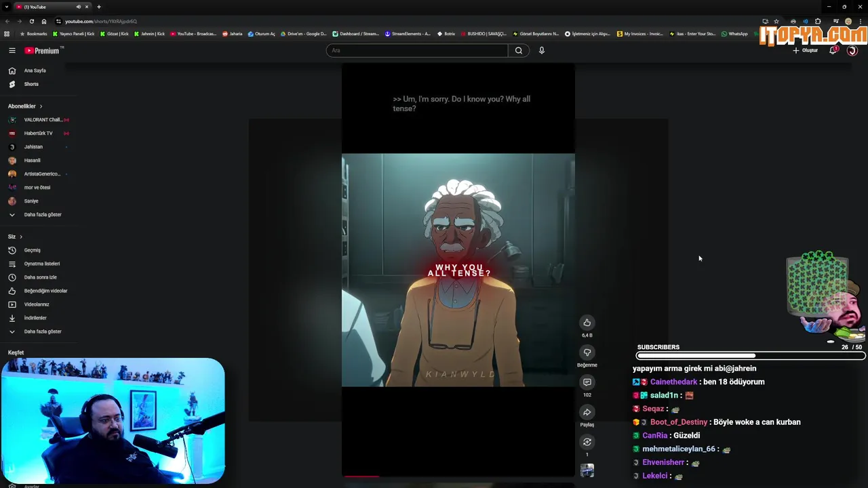Go to the browser home page

point(44,21)
